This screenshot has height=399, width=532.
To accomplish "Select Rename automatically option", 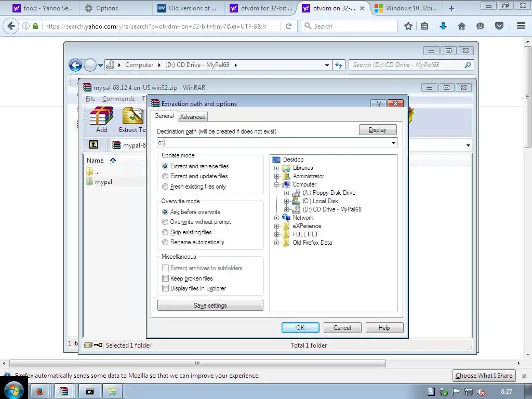I will (x=165, y=242).
